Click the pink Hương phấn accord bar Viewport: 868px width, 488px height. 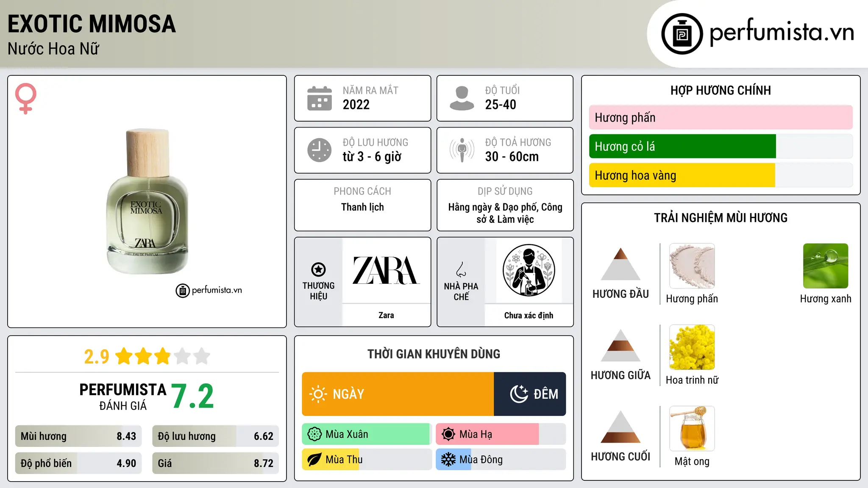coord(721,117)
